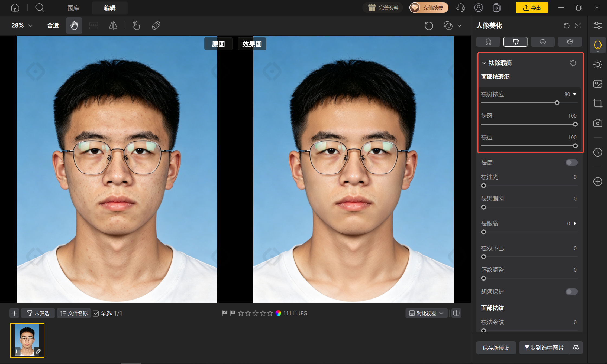Toggle the 全选 checkbox
This screenshot has width=607, height=364.
96,313
